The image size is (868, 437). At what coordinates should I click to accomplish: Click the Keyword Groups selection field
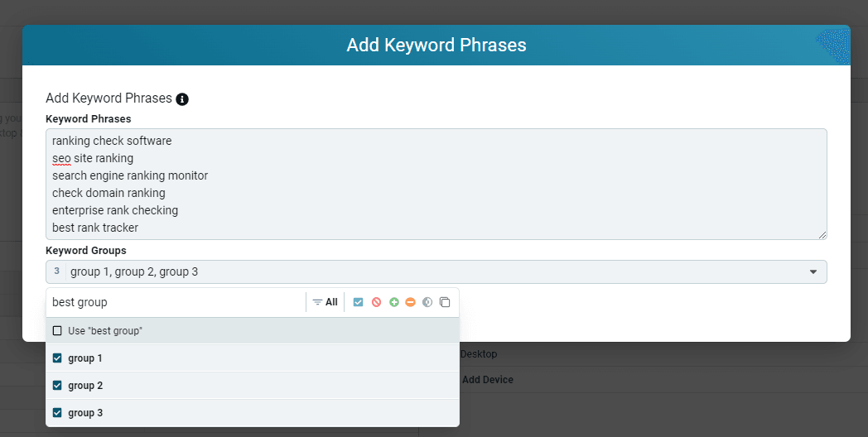coord(436,272)
